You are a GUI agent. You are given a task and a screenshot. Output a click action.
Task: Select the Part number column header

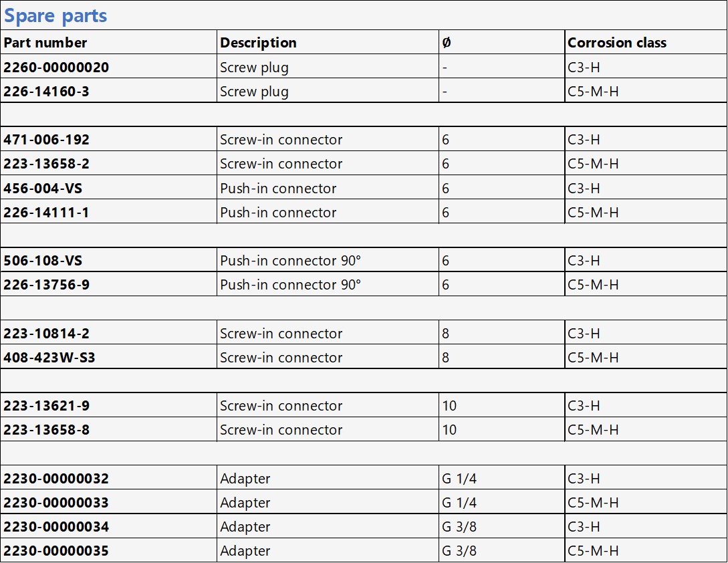coord(45,43)
